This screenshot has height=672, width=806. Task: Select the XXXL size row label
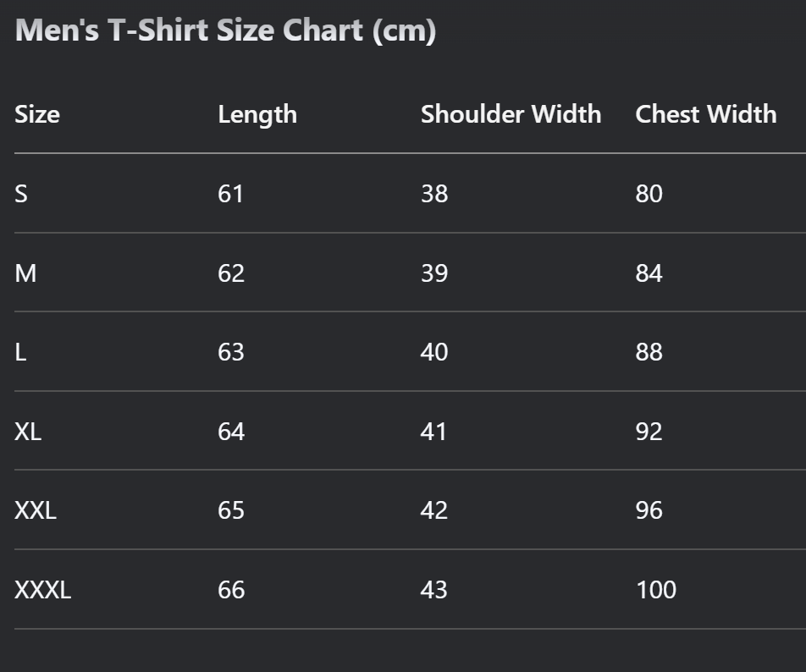click(x=42, y=589)
